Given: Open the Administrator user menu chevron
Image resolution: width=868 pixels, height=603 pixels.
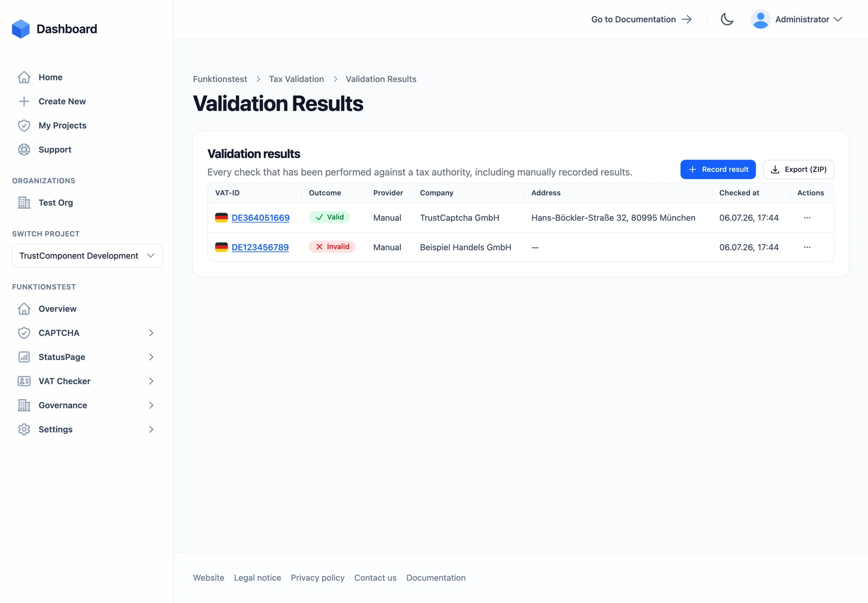Looking at the screenshot, I should point(838,19).
